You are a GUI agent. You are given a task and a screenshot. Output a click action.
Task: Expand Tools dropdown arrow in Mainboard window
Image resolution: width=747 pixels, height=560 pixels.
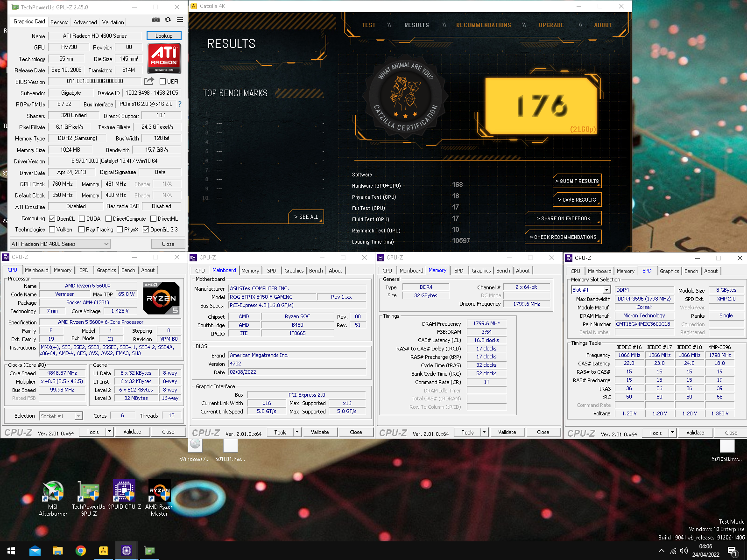click(297, 432)
